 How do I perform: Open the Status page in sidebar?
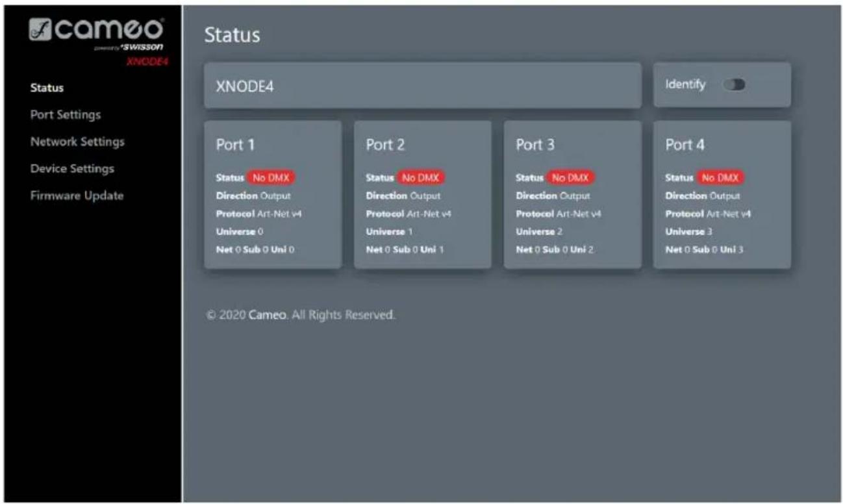coord(47,88)
